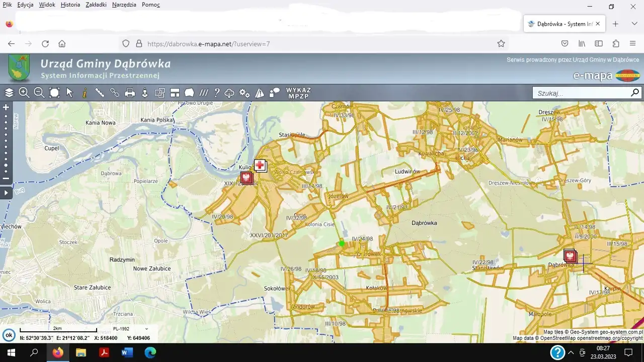Click the question mark help tool
The image size is (644, 362).
click(217, 93)
